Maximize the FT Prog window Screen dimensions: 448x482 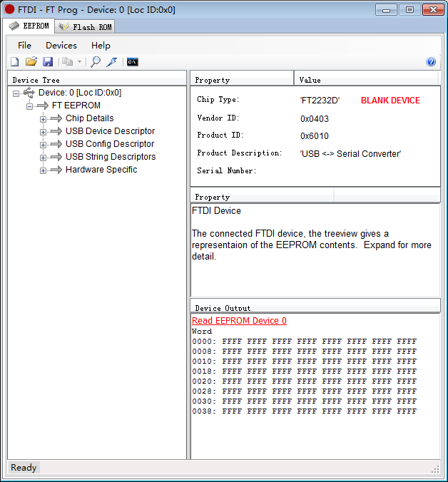[x=409, y=10]
